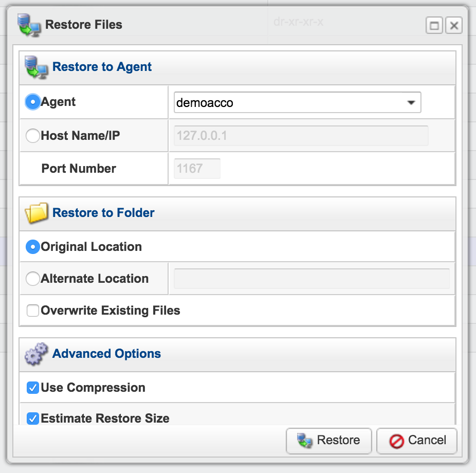Click the Advanced Options gears icon

[36, 354]
